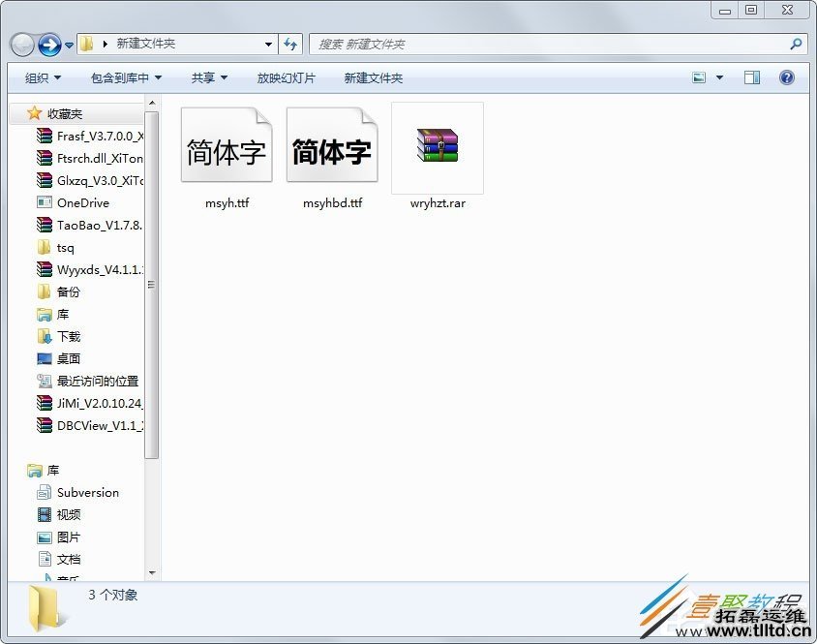Click 放映幻灯片 (Slide show) on the toolbar

coord(287,77)
